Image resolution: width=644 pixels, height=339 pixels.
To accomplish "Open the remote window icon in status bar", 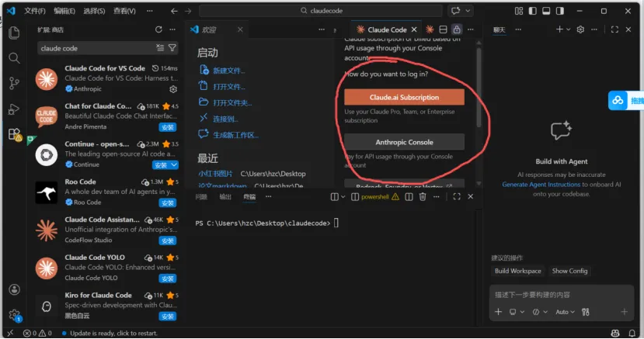I will tap(10, 334).
